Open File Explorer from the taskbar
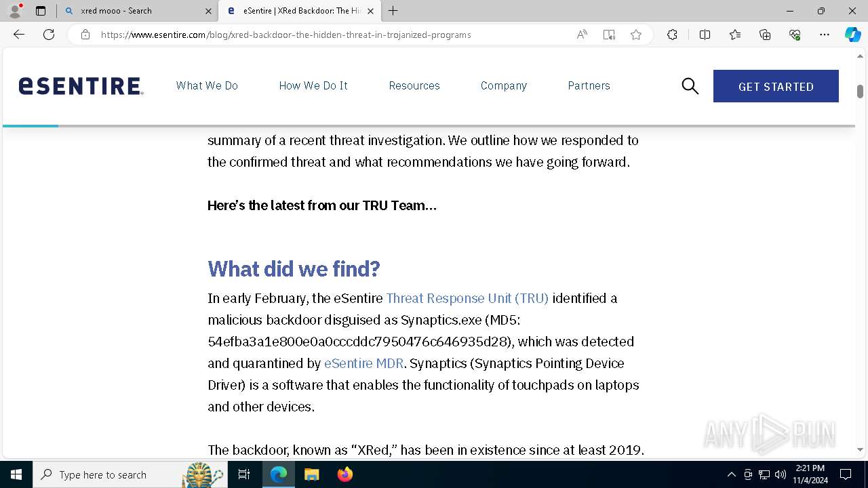Viewport: 868px width, 488px height. coord(311,474)
